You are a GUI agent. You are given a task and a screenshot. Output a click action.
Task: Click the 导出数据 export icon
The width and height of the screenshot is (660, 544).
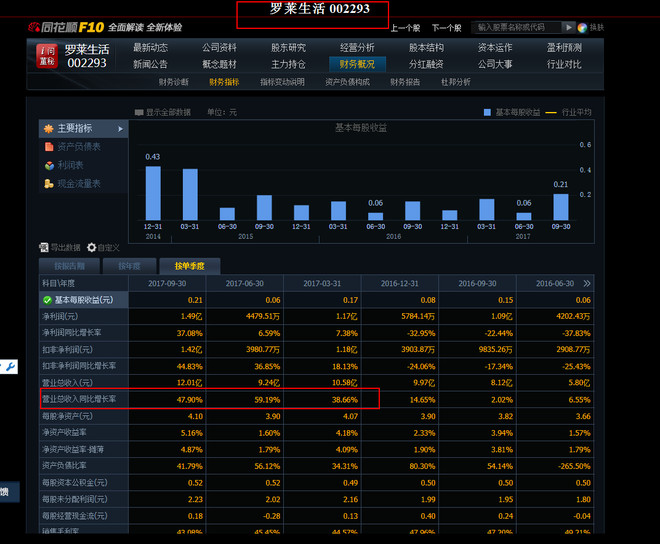[44, 247]
